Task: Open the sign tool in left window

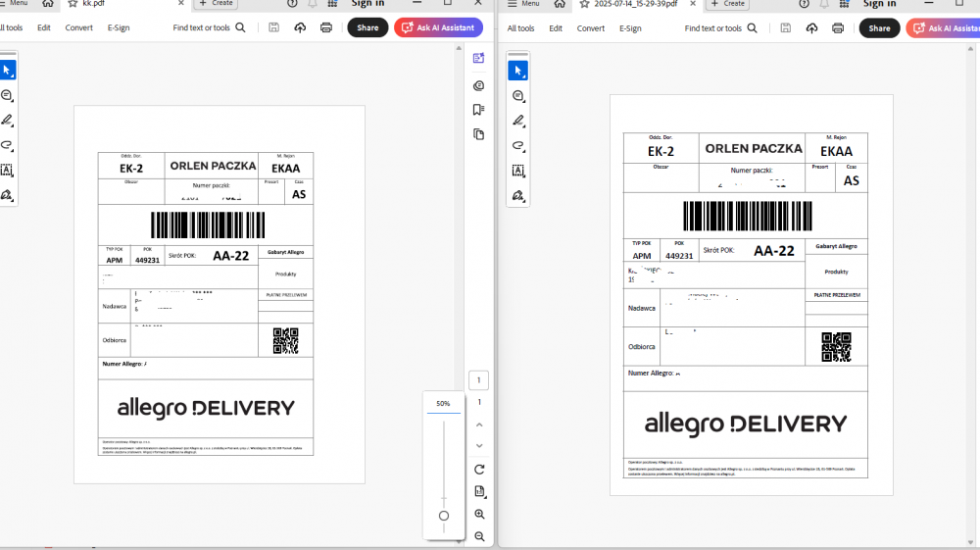Action: [x=7, y=195]
